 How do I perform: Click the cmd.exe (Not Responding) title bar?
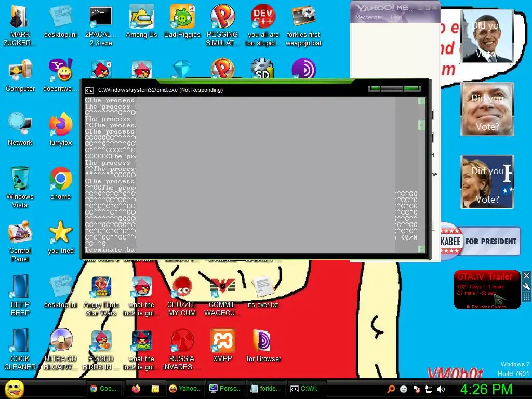coord(224,90)
